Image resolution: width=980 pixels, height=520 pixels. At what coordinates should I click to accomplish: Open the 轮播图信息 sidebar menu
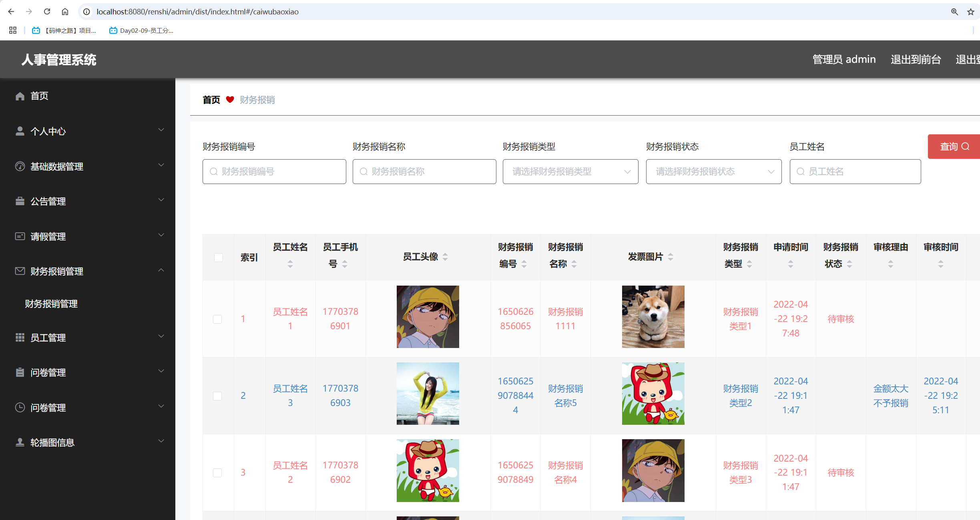pyautogui.click(x=88, y=442)
